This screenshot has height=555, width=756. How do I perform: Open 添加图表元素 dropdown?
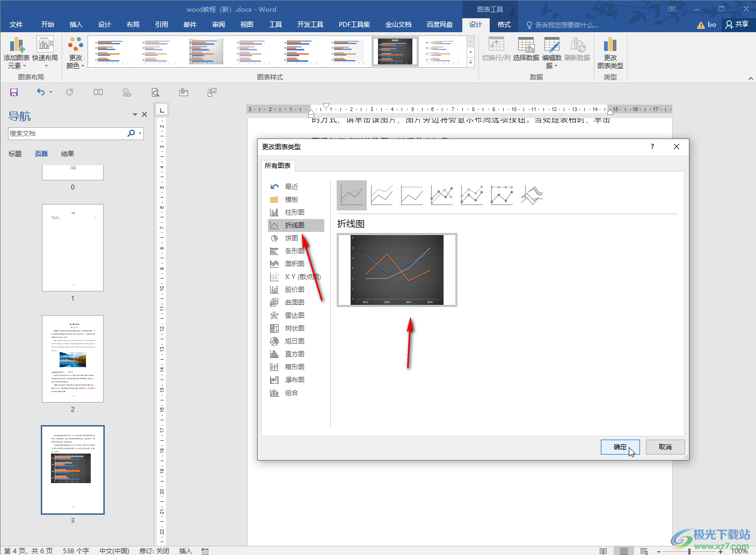click(x=17, y=53)
